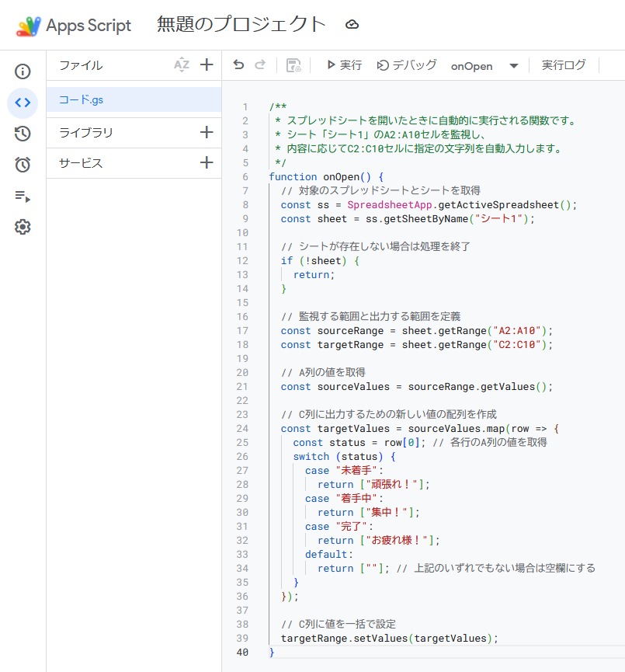This screenshot has width=625, height=672.
Task: Run the function with 実行 button
Action: [345, 65]
